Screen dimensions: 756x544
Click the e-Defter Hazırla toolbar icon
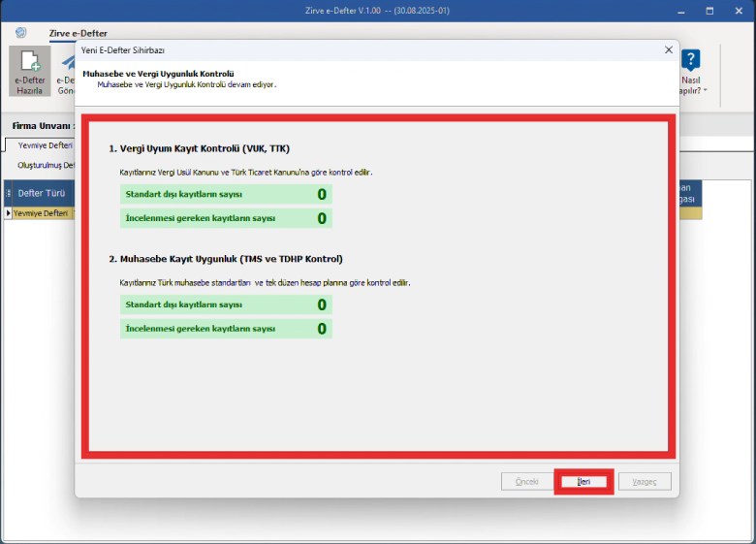[29, 72]
